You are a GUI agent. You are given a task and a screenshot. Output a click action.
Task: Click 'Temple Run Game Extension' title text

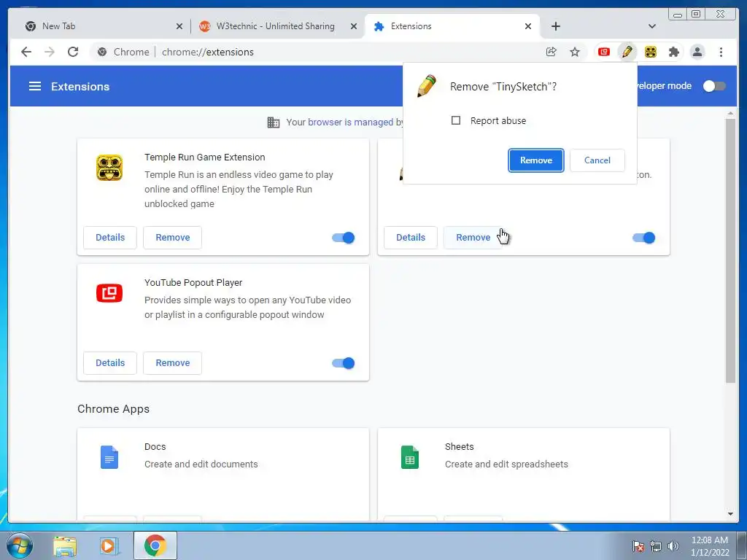[205, 157]
